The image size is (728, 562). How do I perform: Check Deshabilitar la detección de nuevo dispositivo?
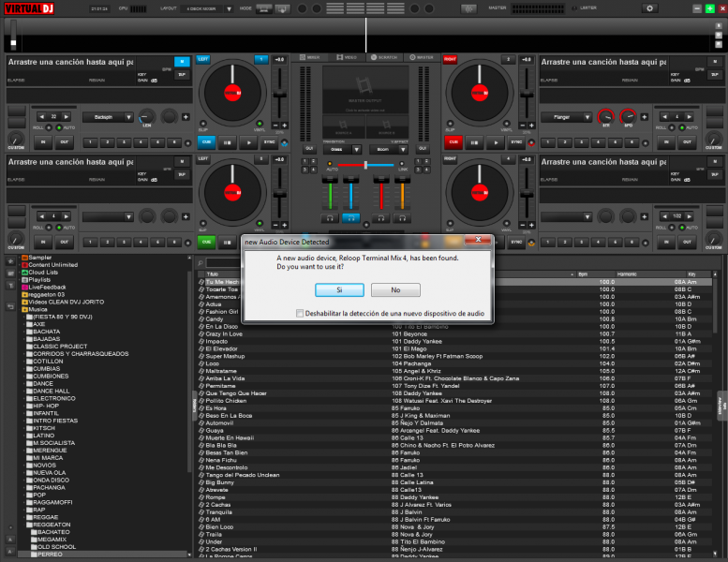pyautogui.click(x=300, y=313)
